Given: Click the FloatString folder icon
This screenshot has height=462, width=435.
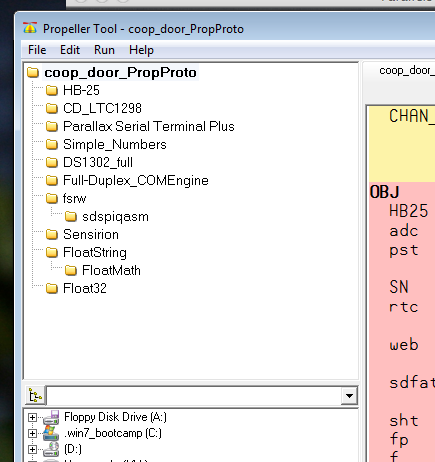Looking at the screenshot, I should [52, 252].
